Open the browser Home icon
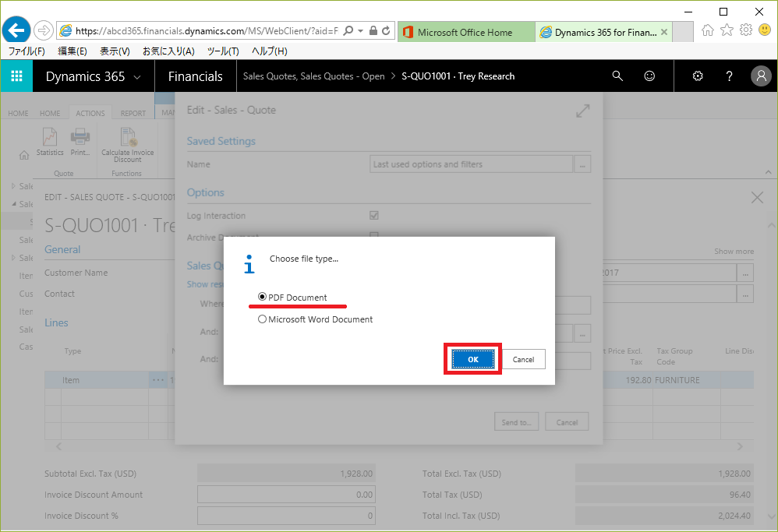Viewport: 778px width, 532px height. (x=708, y=30)
